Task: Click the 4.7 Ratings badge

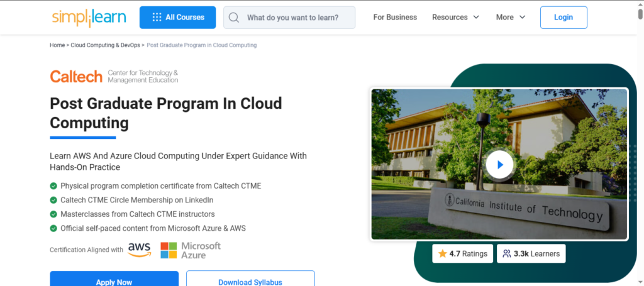Action: click(x=462, y=253)
